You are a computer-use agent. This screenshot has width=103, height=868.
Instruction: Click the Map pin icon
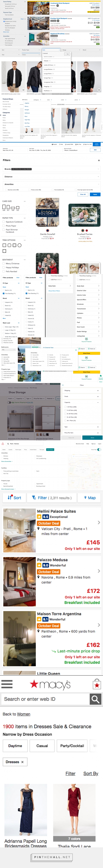85,497
